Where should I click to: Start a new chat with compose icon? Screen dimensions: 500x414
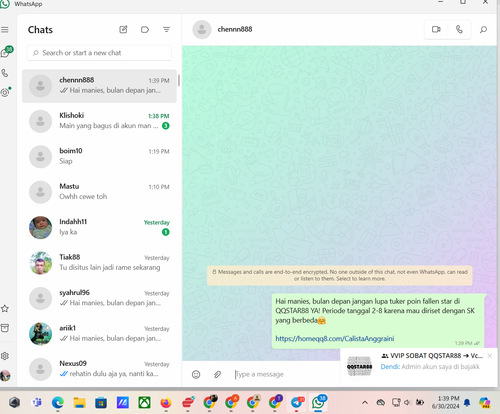coord(123,30)
